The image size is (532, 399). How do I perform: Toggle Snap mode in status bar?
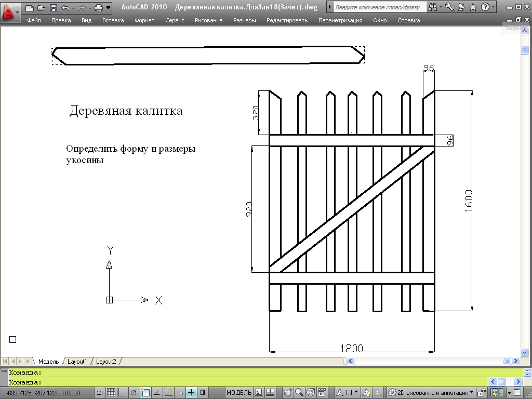[99, 393]
